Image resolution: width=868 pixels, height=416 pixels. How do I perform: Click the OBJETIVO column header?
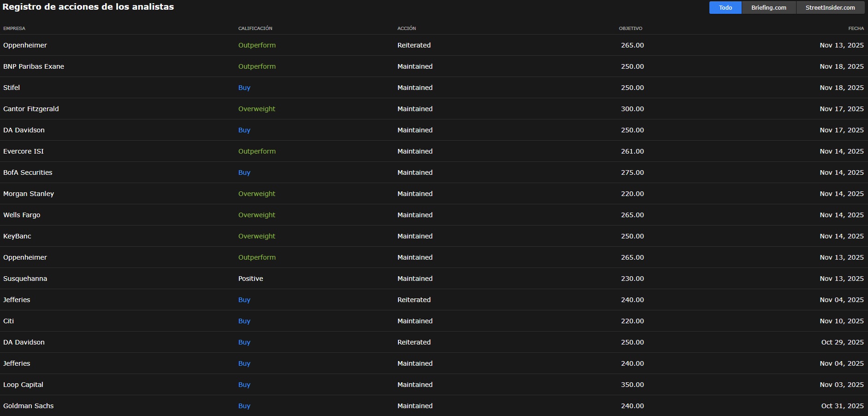630,29
